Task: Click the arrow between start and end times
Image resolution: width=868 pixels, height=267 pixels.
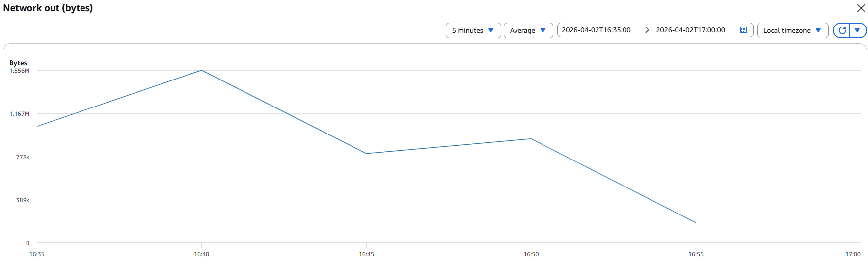Action: [647, 30]
